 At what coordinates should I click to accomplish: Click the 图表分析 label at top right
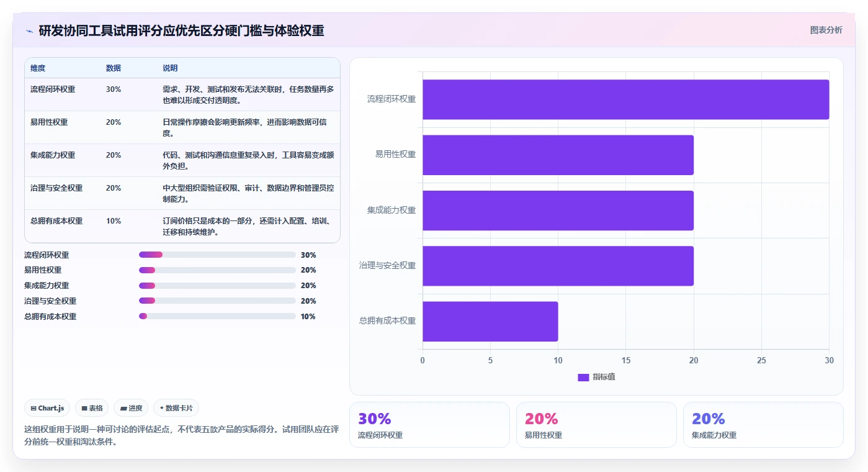pyautogui.click(x=826, y=30)
